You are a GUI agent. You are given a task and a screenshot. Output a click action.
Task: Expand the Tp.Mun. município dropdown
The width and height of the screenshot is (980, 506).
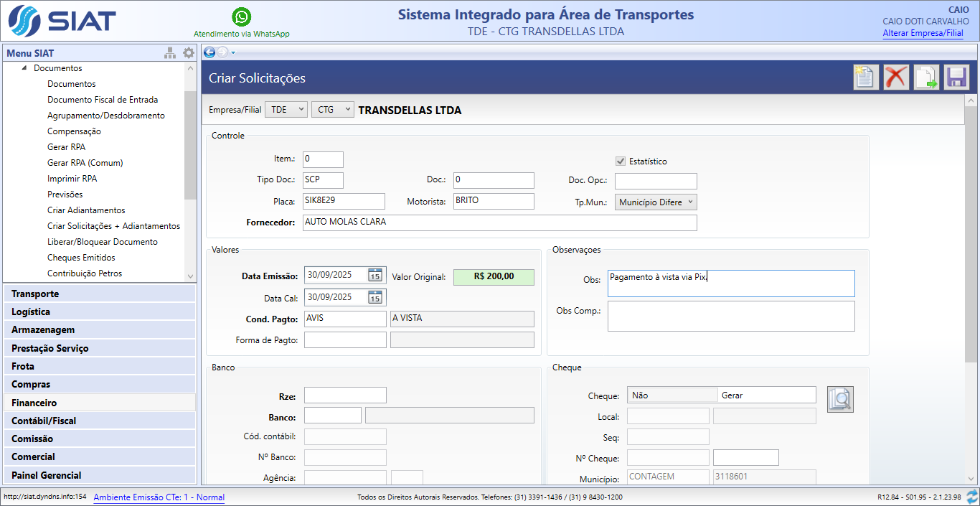click(x=656, y=202)
